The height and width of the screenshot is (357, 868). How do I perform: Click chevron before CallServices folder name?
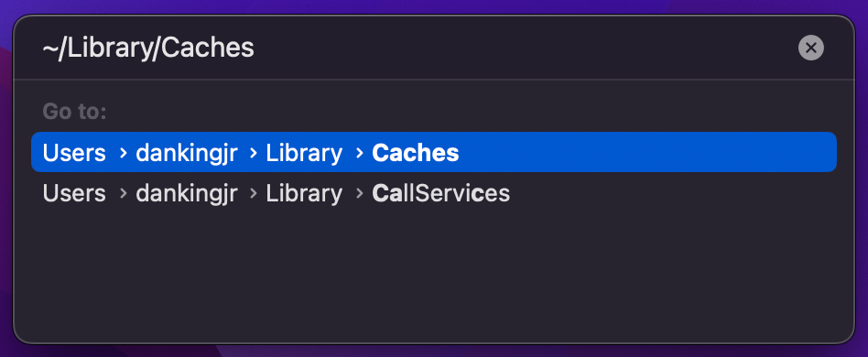(x=360, y=194)
